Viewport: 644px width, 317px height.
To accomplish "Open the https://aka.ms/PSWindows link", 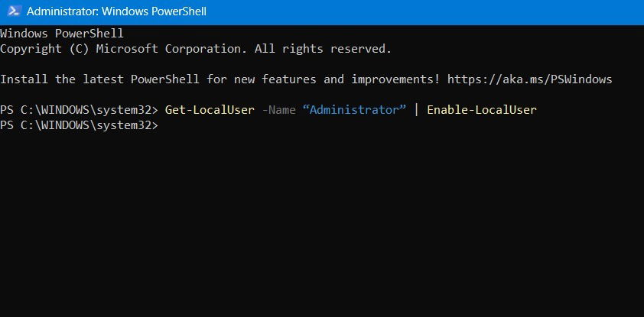I will (529, 79).
